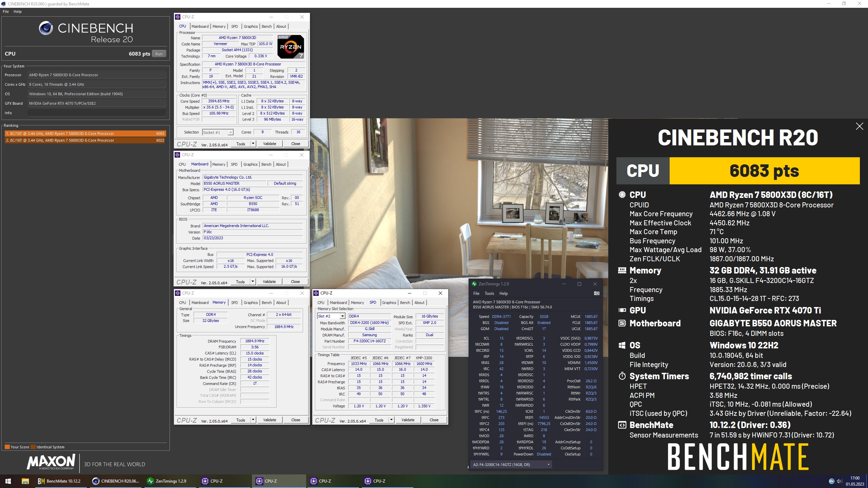The image size is (868, 488).
Task: Open Tools dropdown arrow in CPU-Z CPU window
Action: (253, 144)
